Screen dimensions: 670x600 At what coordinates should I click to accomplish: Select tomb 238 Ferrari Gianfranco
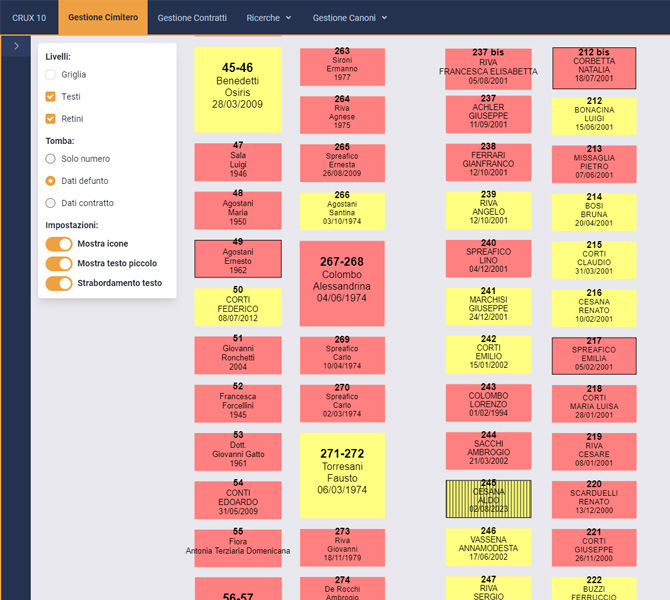488,162
